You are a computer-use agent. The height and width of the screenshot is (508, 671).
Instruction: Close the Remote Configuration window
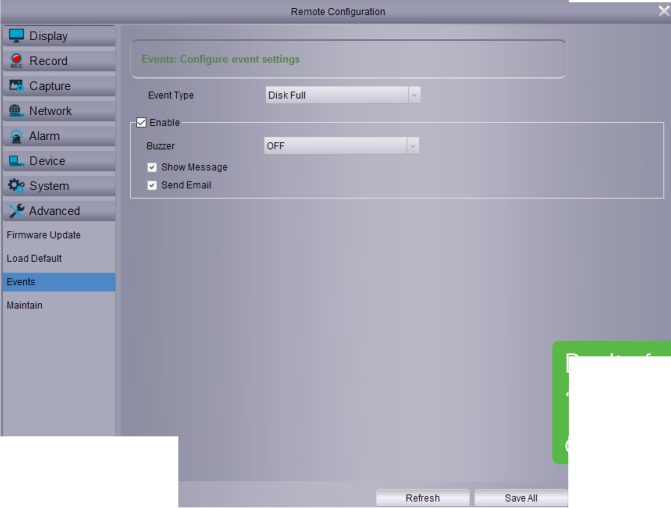tap(663, 11)
